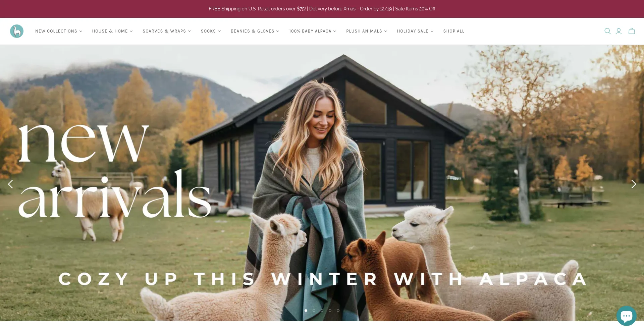Open the Socks menu item

click(x=211, y=31)
